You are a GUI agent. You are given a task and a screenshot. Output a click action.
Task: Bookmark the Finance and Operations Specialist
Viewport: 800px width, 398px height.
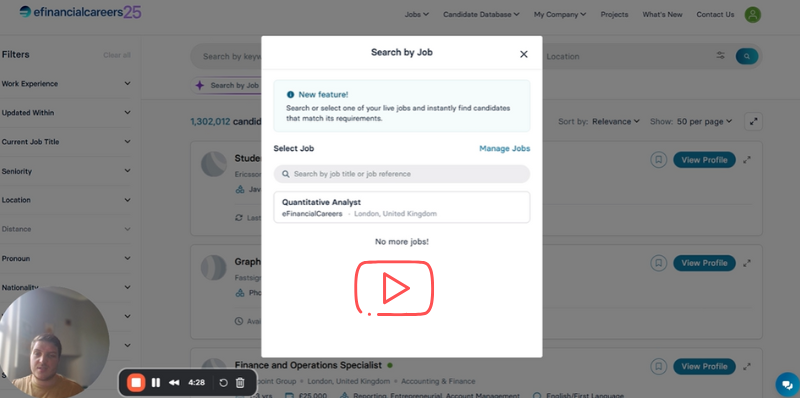coord(659,366)
